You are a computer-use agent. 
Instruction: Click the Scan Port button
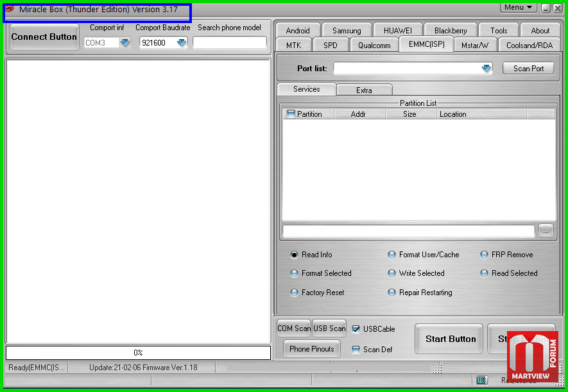(528, 69)
